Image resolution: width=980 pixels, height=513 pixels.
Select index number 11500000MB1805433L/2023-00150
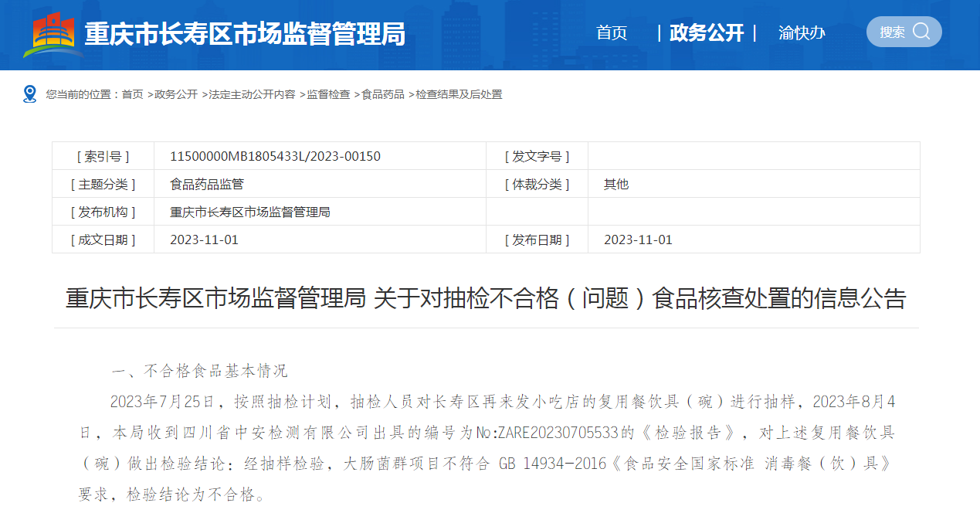click(x=275, y=156)
